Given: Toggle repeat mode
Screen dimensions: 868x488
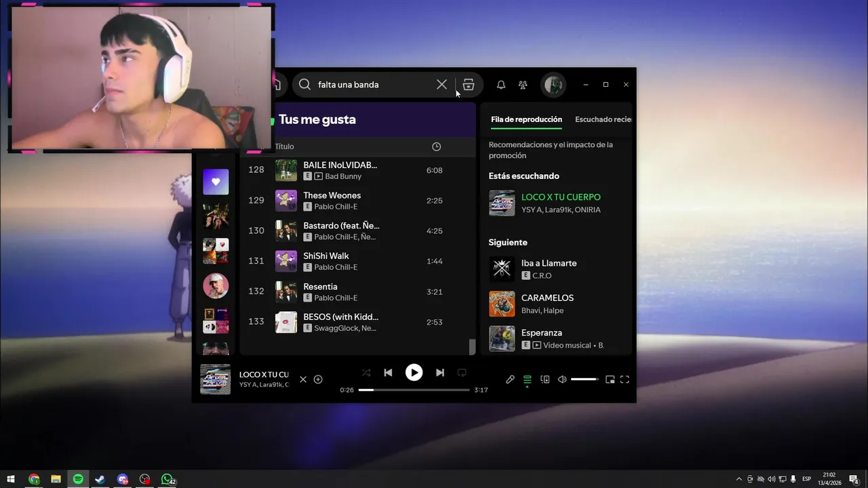Looking at the screenshot, I should [462, 373].
